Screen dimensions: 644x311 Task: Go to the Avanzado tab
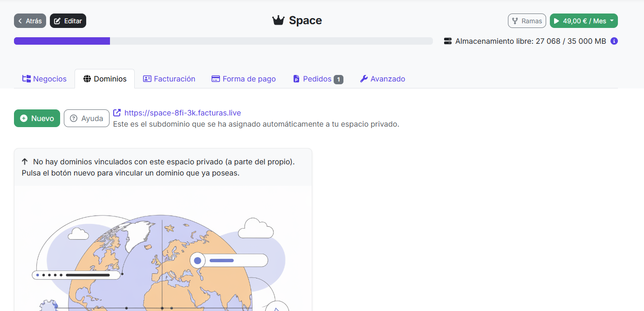383,79
